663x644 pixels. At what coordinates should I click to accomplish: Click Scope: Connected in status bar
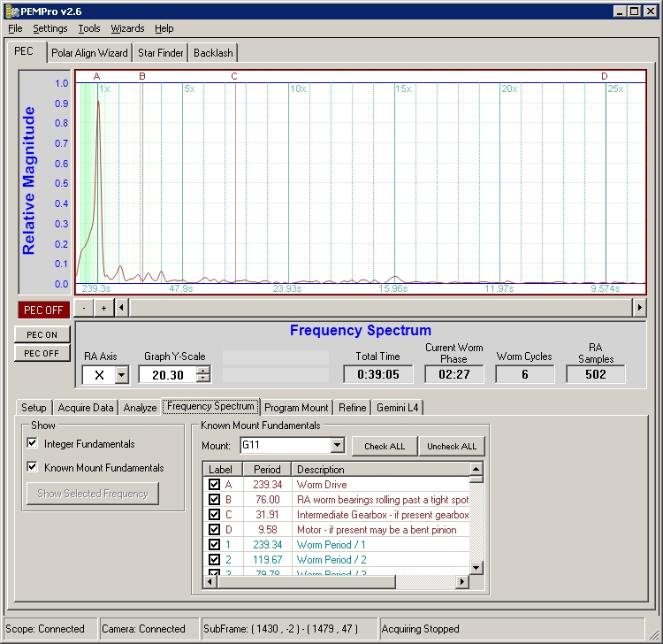click(x=45, y=629)
